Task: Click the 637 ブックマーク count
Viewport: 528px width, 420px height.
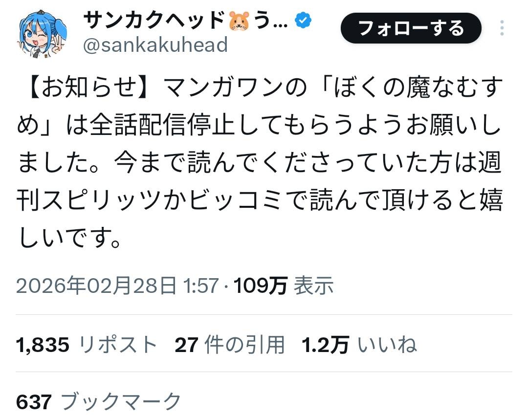Action: click(99, 402)
